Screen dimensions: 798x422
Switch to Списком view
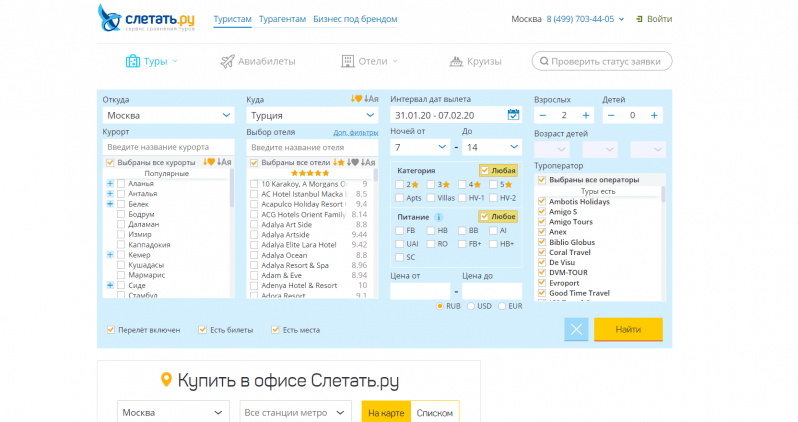pyautogui.click(x=435, y=412)
